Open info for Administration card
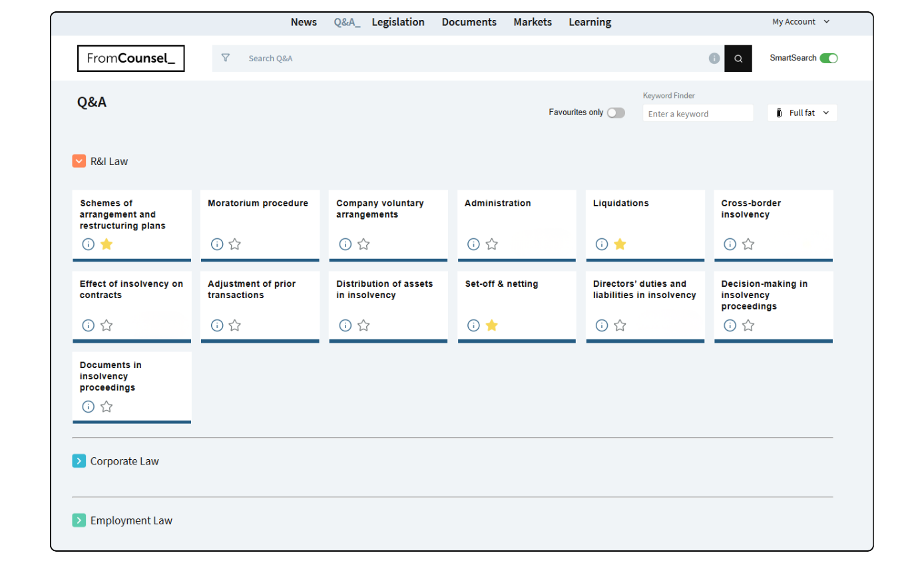The image size is (924, 563). coord(473,244)
